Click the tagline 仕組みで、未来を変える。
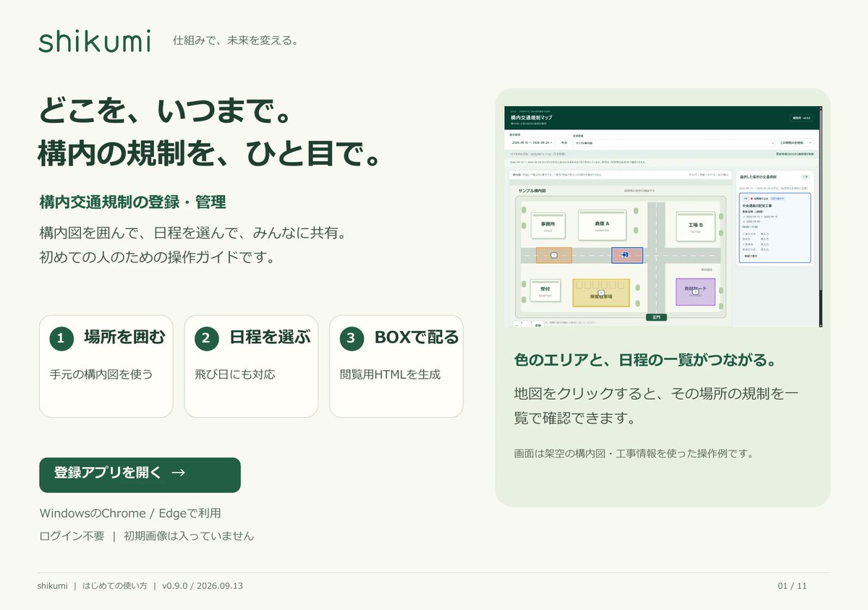The width and height of the screenshot is (868, 610). 236,40
